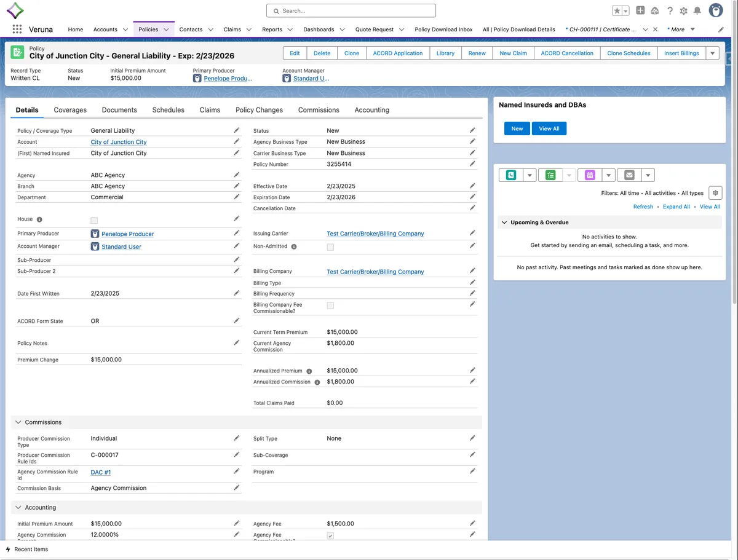
Task: Open the Help question mark icon
Action: (670, 11)
